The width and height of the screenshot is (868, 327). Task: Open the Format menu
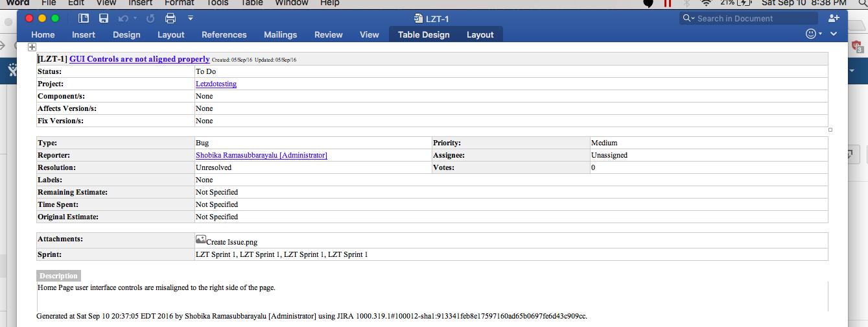point(180,3)
